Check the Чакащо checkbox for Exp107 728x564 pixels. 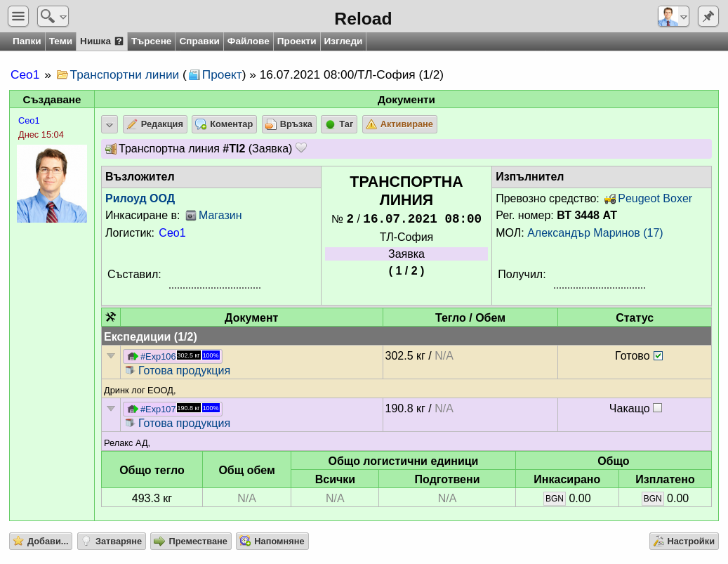click(657, 408)
